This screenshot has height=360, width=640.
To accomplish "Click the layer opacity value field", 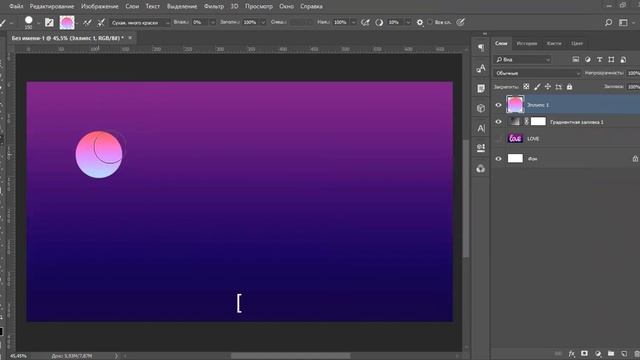I will coord(633,73).
